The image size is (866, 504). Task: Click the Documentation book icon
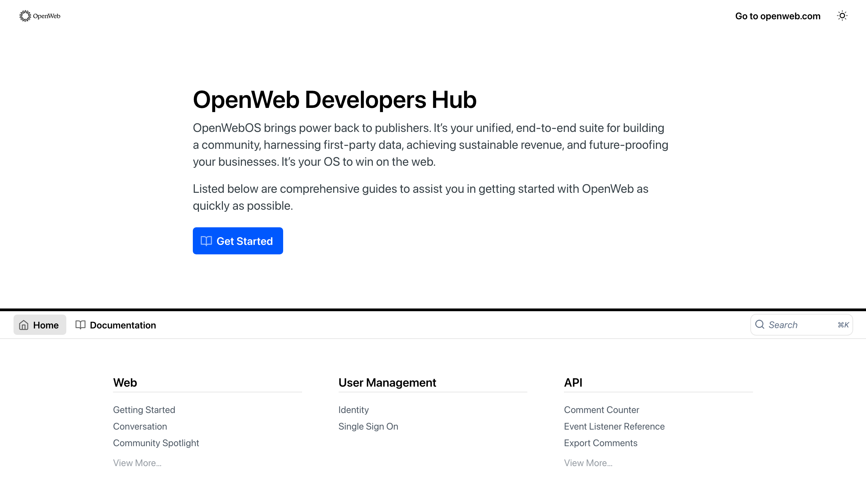click(x=81, y=325)
